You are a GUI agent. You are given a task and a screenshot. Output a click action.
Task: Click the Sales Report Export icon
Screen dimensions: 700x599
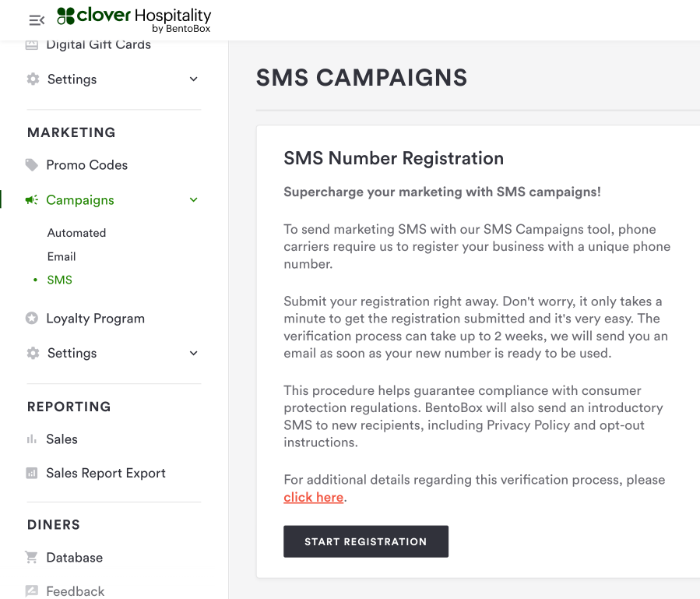[x=32, y=474]
